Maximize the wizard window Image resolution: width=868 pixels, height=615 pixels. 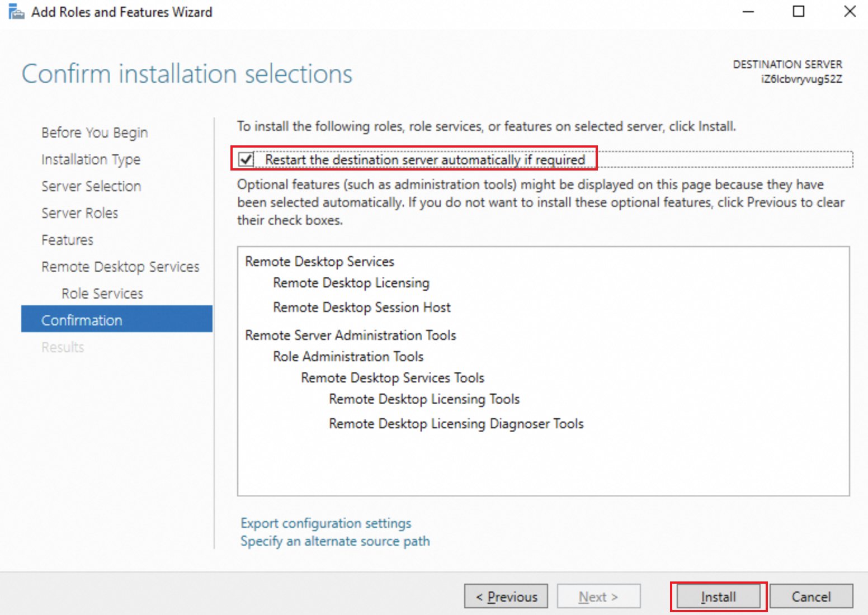pos(799,12)
